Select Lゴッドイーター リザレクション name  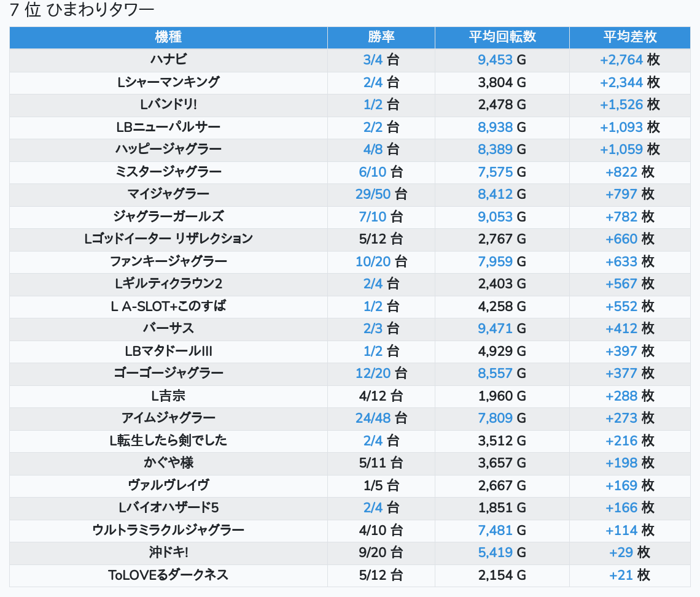click(x=168, y=239)
